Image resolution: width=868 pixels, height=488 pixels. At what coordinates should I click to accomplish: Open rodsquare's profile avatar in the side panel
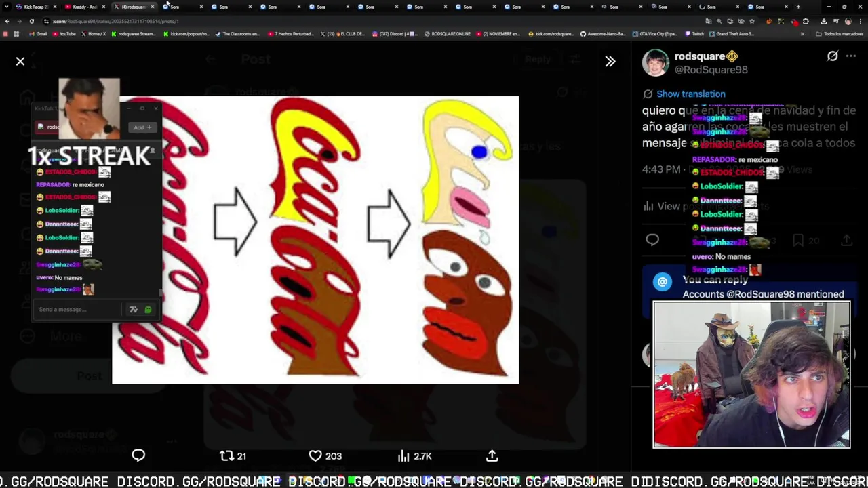tap(656, 62)
